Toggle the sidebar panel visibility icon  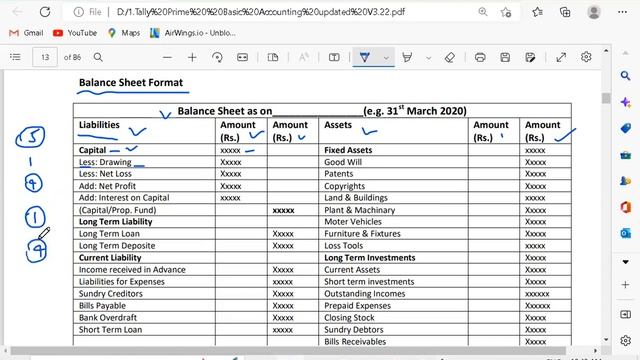625,314
